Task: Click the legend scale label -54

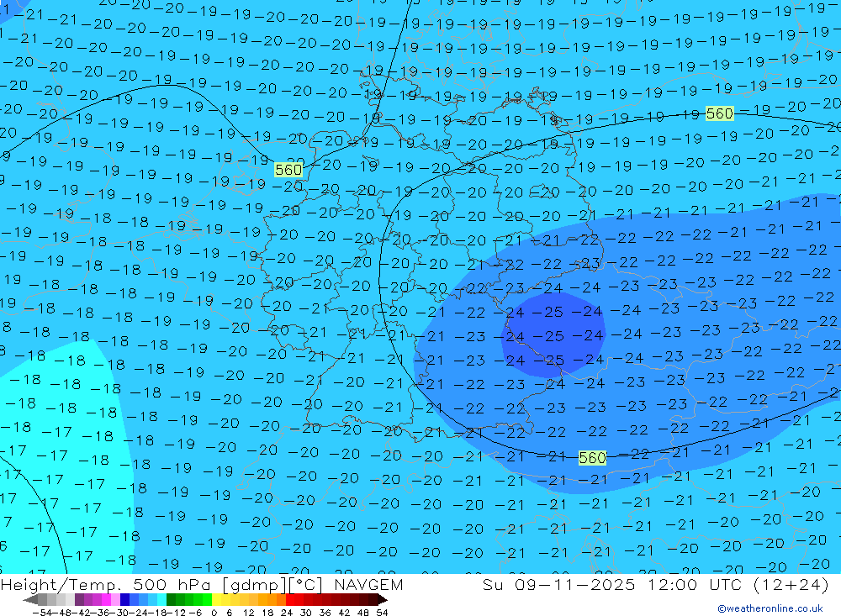Action: click(x=42, y=613)
